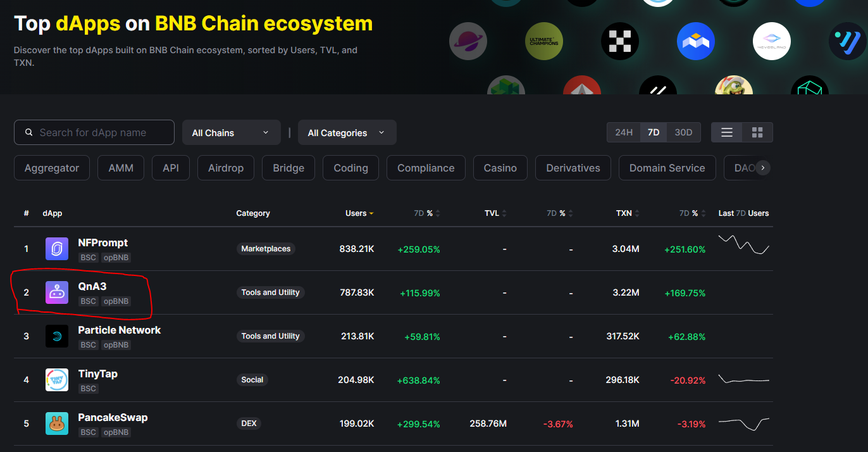
Task: Sort by Users column arrow
Action: (371, 213)
